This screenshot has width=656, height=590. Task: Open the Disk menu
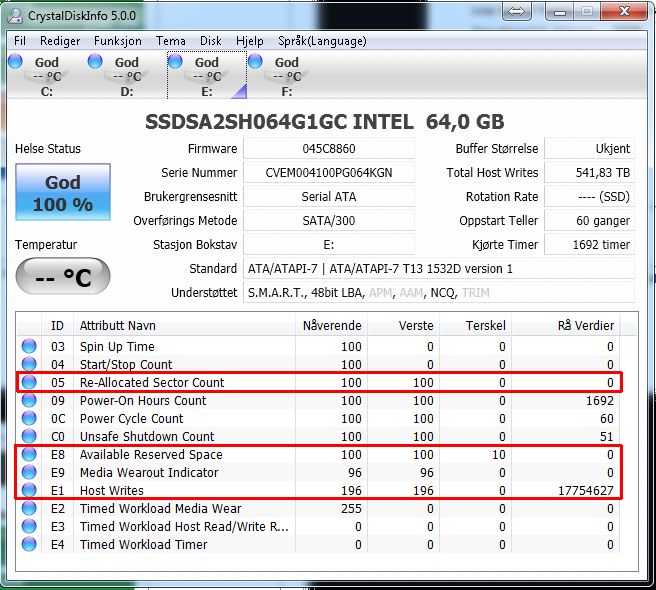pos(210,41)
